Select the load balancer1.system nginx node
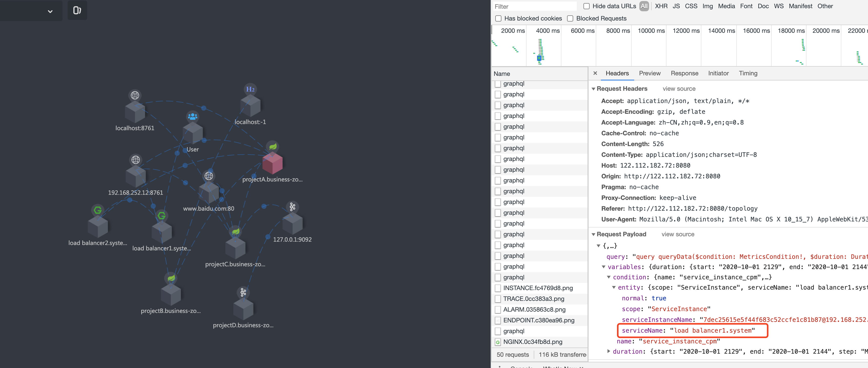 (x=162, y=232)
